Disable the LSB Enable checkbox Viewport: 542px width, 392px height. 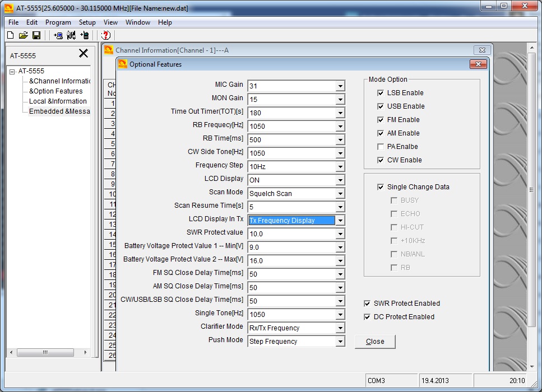tap(381, 93)
